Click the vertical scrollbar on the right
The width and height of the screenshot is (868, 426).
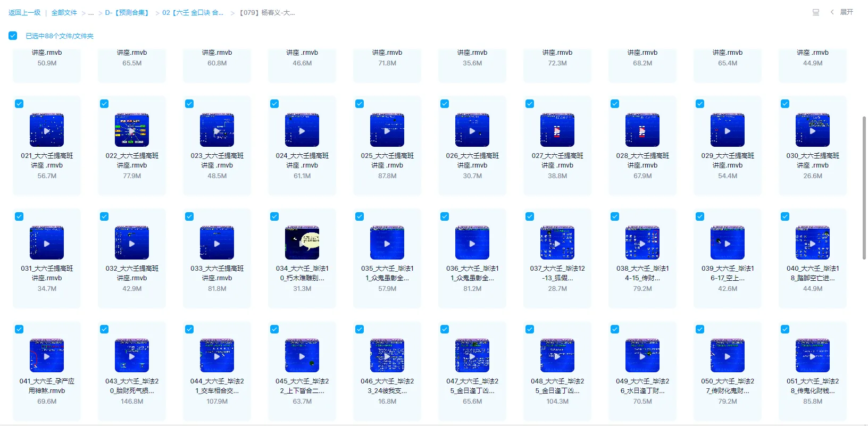point(864,186)
